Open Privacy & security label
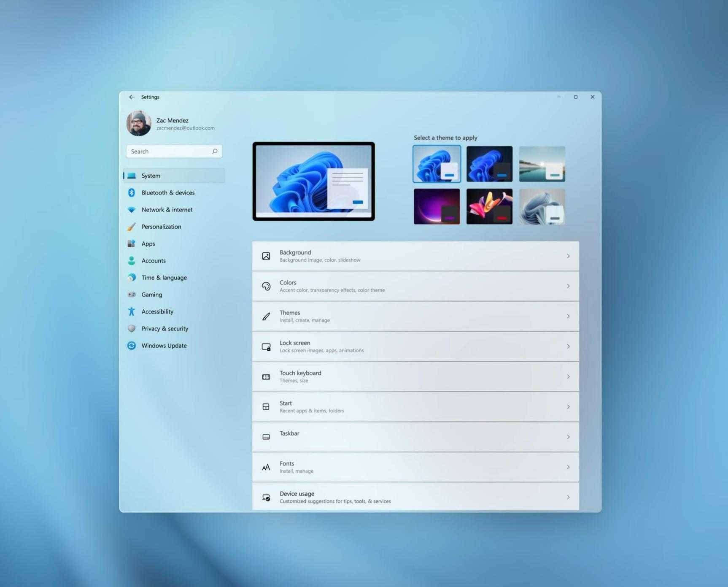This screenshot has height=587, width=728. (165, 329)
